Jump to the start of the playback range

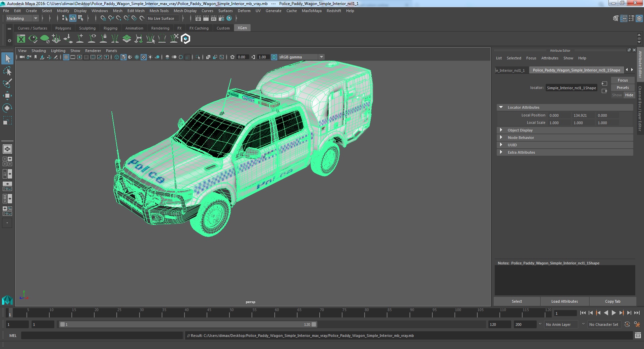[583, 313]
